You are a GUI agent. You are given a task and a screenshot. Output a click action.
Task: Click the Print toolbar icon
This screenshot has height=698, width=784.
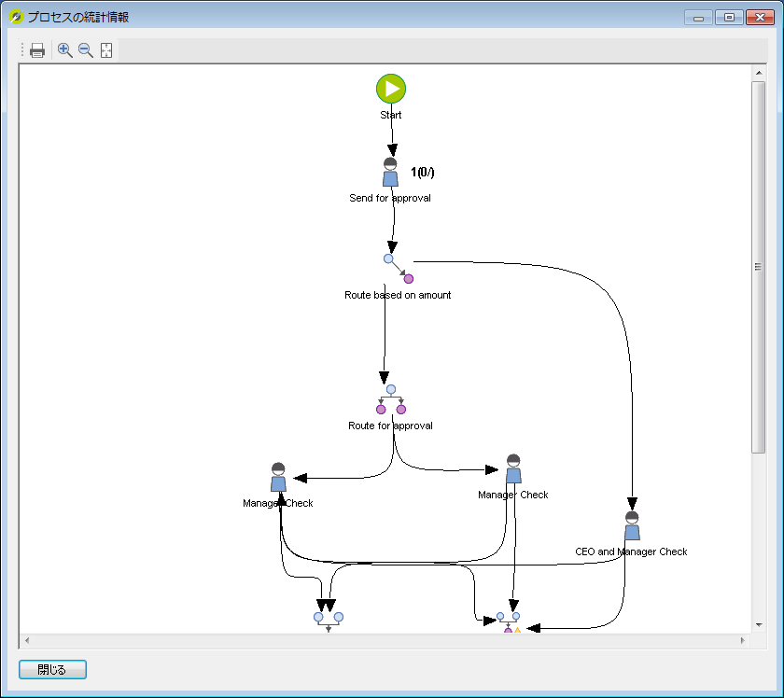(37, 50)
